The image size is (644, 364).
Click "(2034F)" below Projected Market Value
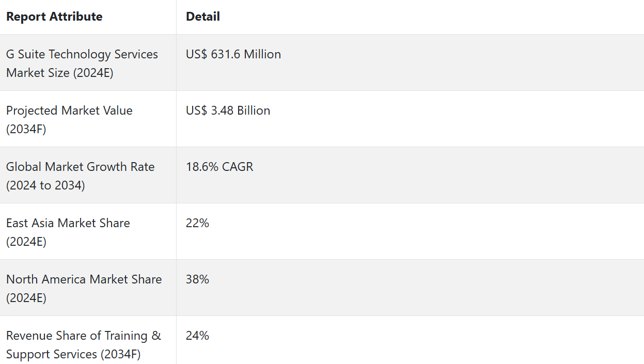(x=26, y=129)
